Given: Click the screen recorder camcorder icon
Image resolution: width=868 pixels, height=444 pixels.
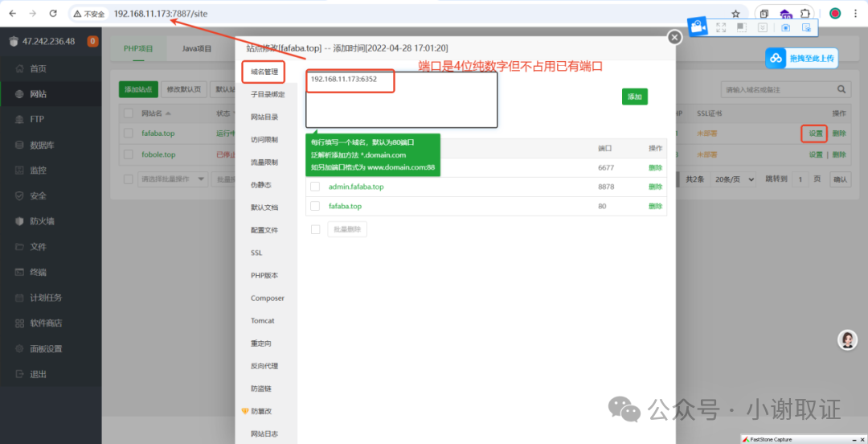Looking at the screenshot, I should click(x=698, y=27).
